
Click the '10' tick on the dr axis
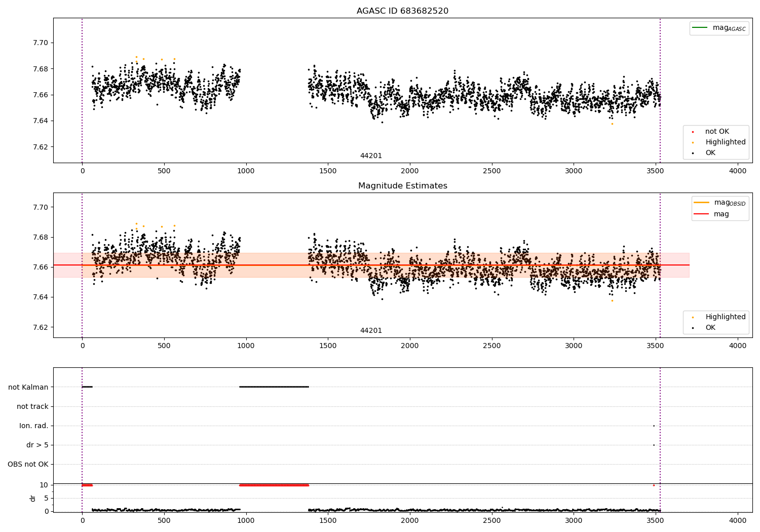pos(44,485)
